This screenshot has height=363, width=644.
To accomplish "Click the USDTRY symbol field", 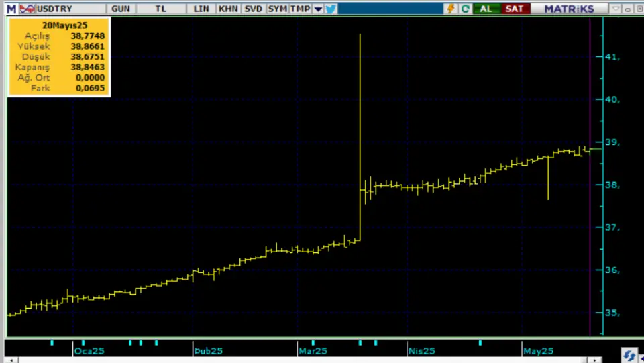I will click(70, 9).
